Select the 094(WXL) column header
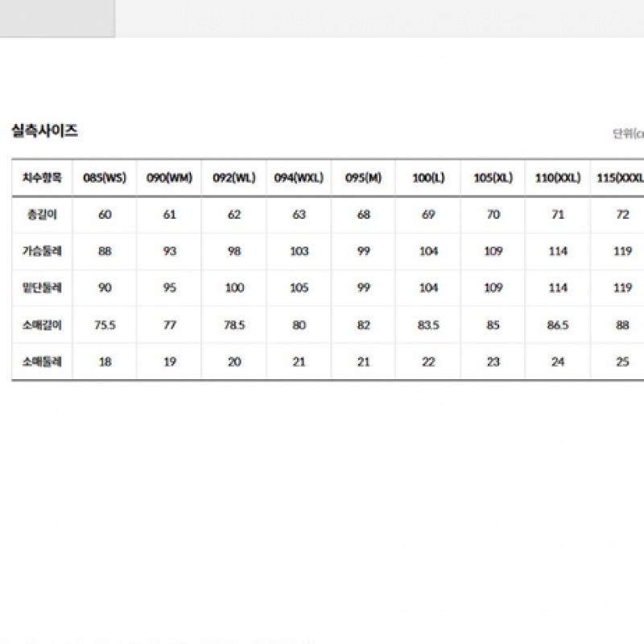 [x=299, y=178]
